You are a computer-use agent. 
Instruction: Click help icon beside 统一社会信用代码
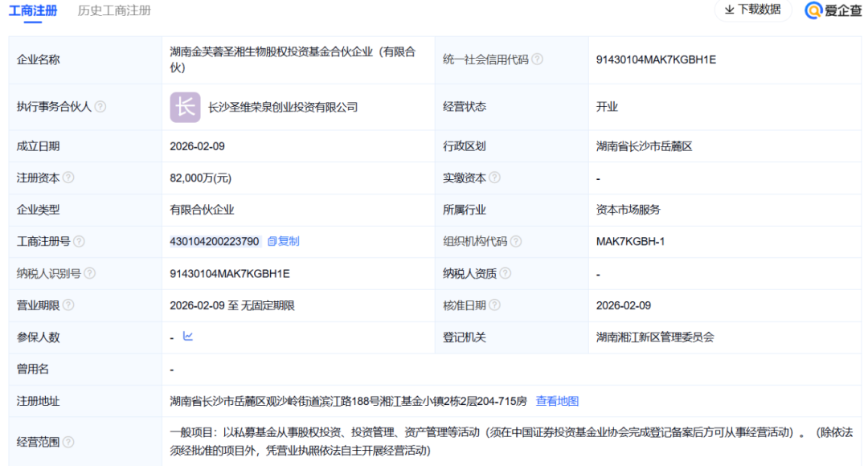pyautogui.click(x=537, y=59)
